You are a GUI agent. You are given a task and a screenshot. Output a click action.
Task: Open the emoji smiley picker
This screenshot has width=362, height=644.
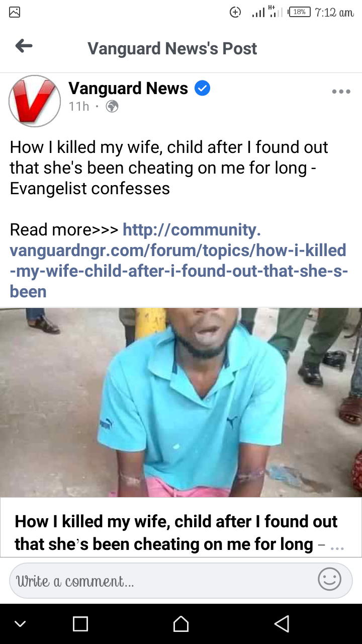(329, 579)
